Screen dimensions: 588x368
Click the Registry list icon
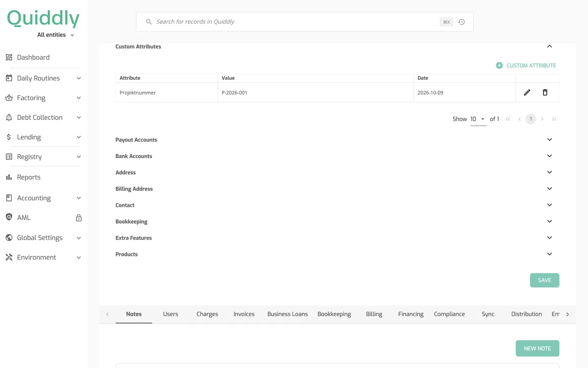9,157
